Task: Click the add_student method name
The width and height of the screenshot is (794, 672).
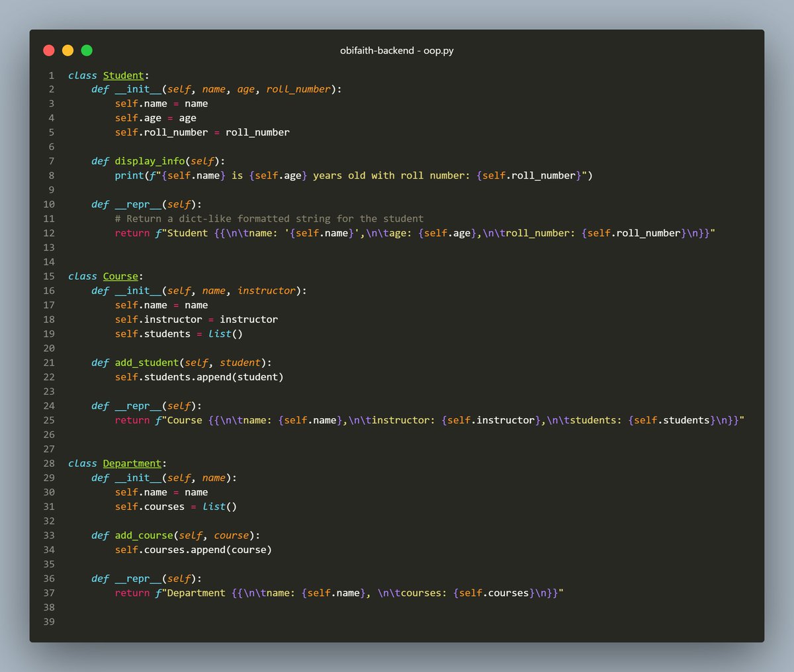Action: pyautogui.click(x=147, y=363)
